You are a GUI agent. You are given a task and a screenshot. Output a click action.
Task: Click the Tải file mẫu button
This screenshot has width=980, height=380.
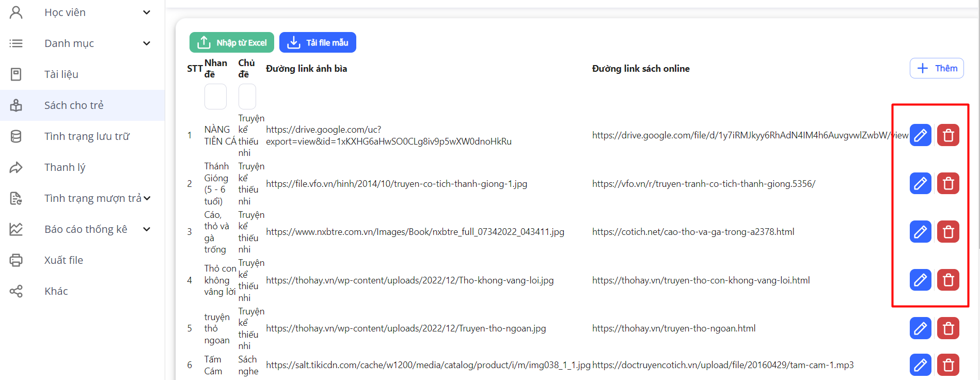[318, 42]
